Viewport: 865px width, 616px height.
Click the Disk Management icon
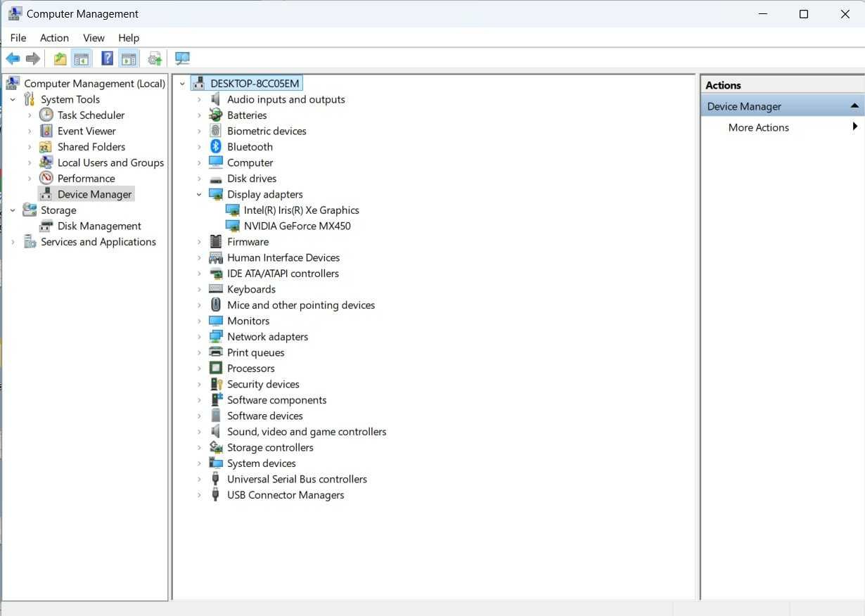46,226
